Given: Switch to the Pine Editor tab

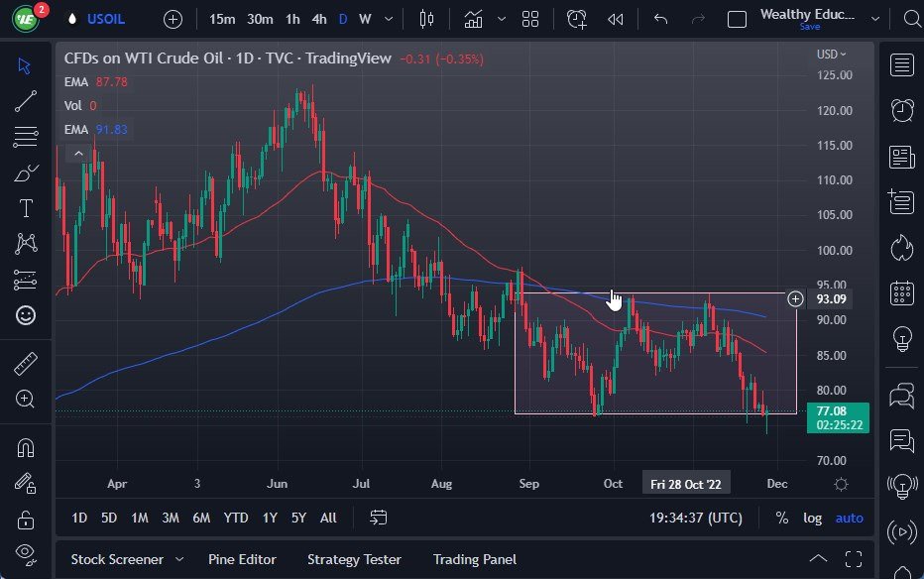Looking at the screenshot, I should click(242, 559).
